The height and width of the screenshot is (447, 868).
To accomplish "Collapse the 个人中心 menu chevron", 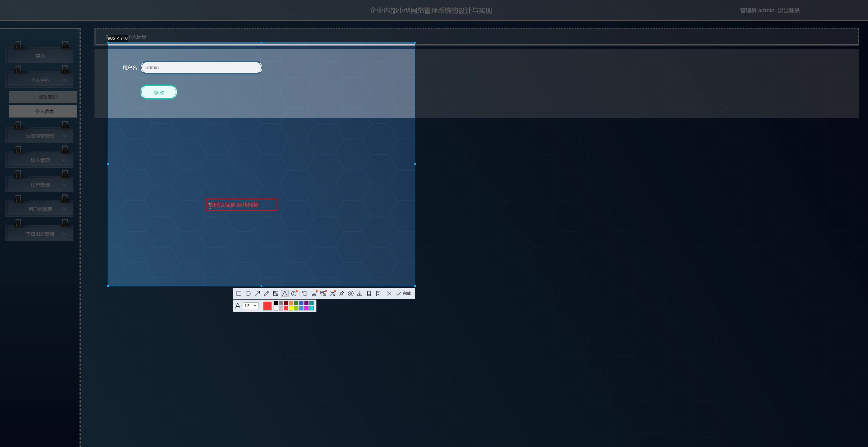I will tap(64, 80).
